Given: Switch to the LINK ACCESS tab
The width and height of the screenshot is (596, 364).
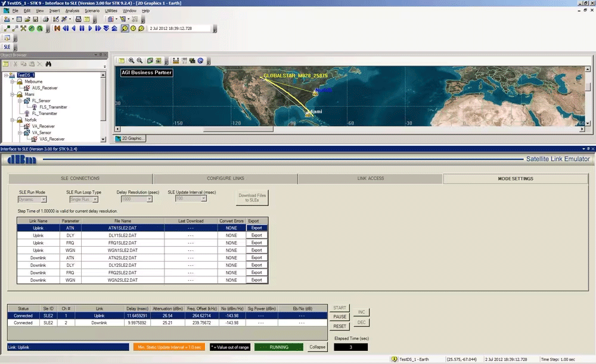Looking at the screenshot, I should [370, 178].
